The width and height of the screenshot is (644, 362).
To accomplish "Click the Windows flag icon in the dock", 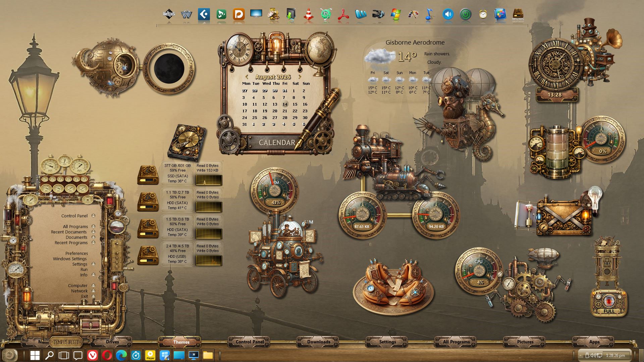I will (x=396, y=14).
